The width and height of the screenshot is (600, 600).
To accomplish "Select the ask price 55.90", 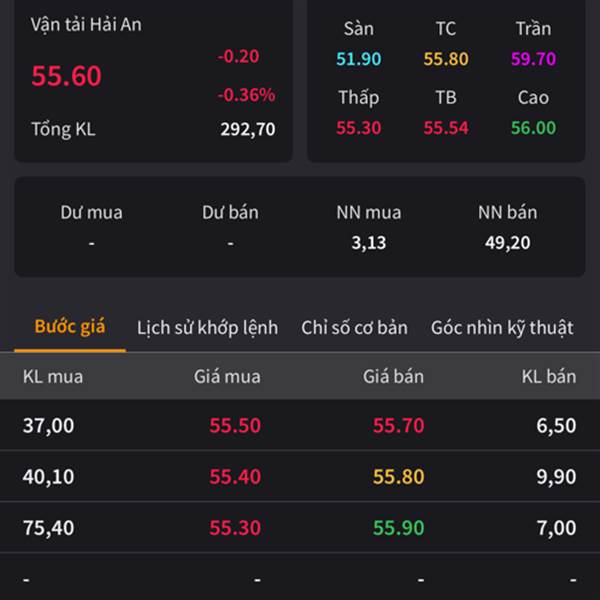I will click(x=398, y=528).
